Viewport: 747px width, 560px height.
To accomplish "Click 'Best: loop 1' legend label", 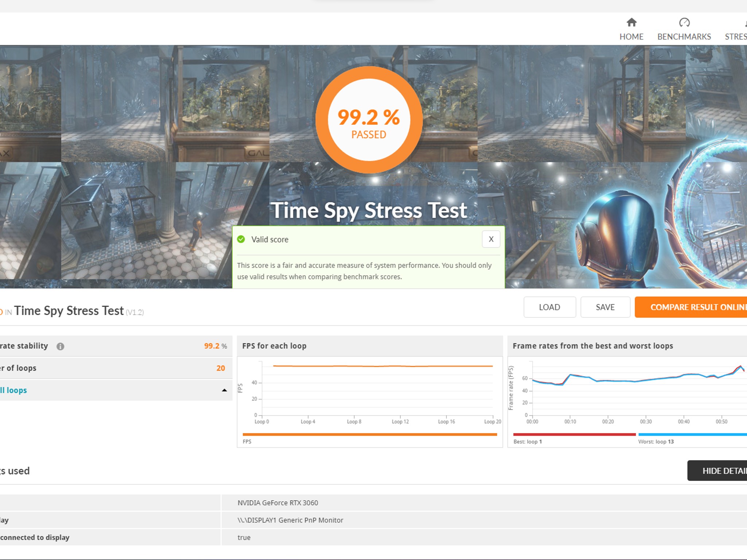I will click(x=528, y=442).
